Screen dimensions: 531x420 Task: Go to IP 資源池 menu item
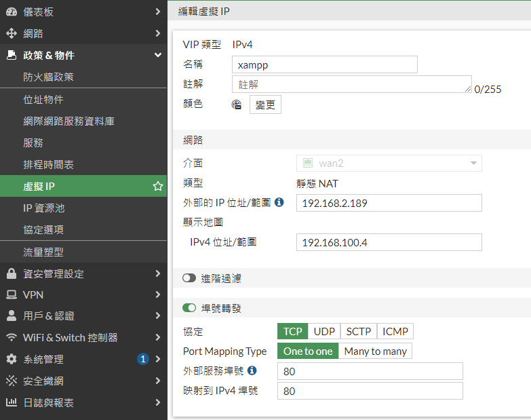point(44,208)
